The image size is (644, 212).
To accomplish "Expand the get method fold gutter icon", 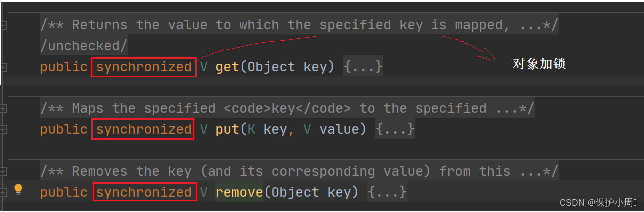I will coord(4,67).
